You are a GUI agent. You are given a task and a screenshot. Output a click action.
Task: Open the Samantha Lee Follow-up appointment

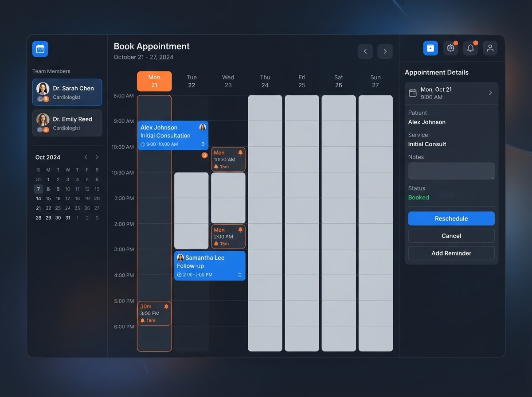(210, 266)
